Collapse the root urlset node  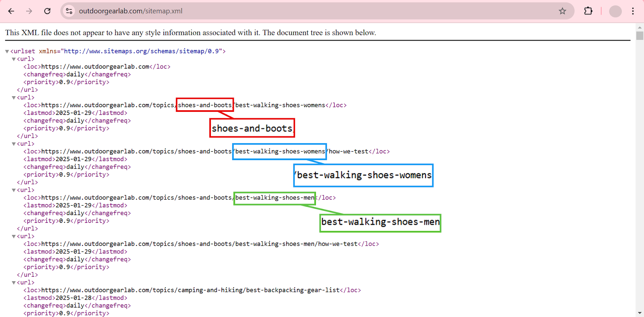click(x=7, y=51)
